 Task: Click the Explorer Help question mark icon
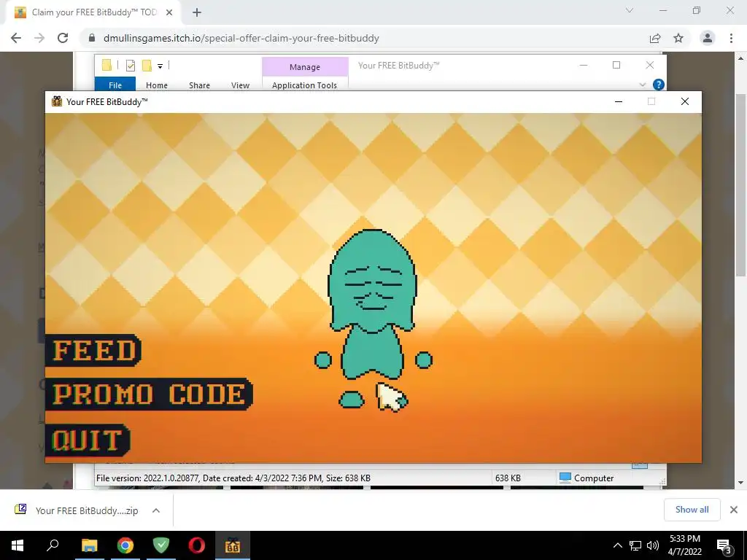click(659, 85)
